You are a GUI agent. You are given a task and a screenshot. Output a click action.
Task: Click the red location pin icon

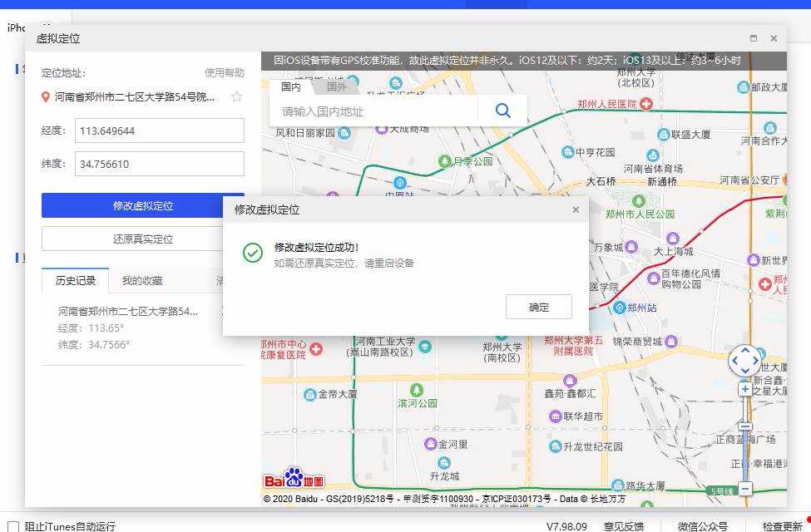pyautogui.click(x=46, y=96)
